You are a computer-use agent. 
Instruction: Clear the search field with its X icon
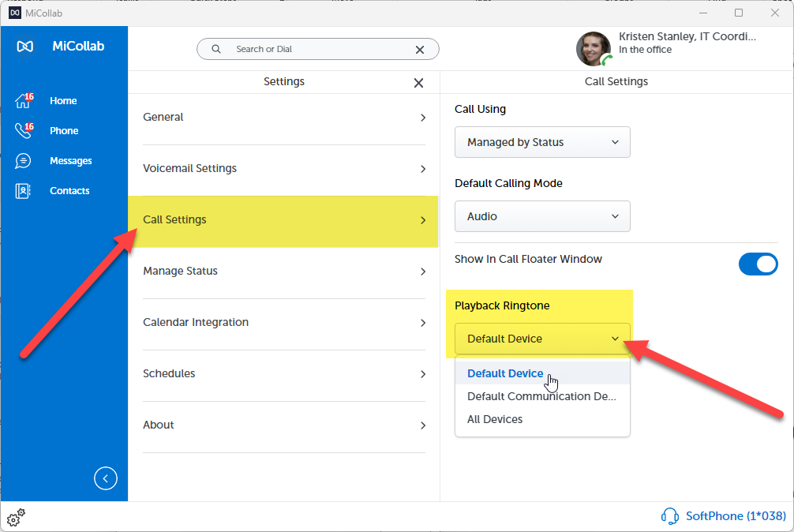pyautogui.click(x=420, y=49)
